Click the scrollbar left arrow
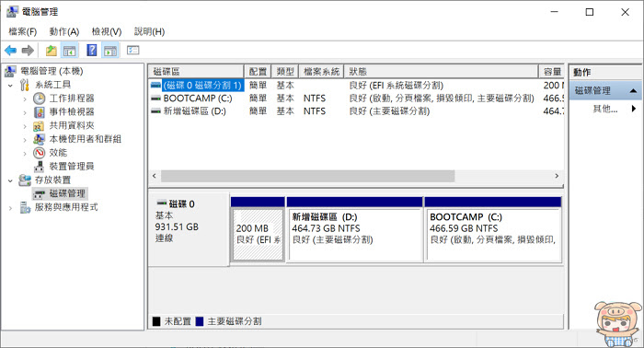The width and height of the screenshot is (644, 348). pos(154,176)
